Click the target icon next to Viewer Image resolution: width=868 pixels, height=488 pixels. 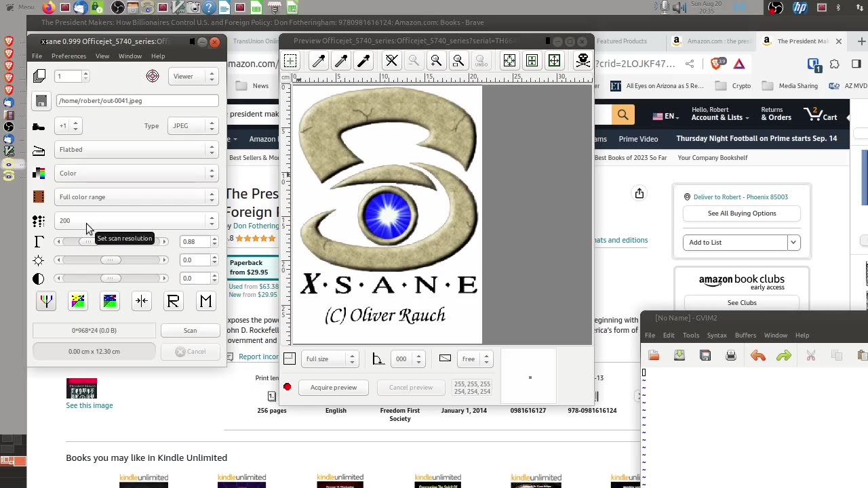point(153,76)
